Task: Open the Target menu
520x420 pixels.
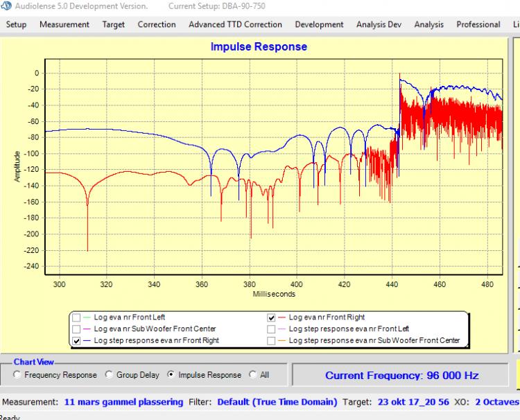Action: pos(114,24)
